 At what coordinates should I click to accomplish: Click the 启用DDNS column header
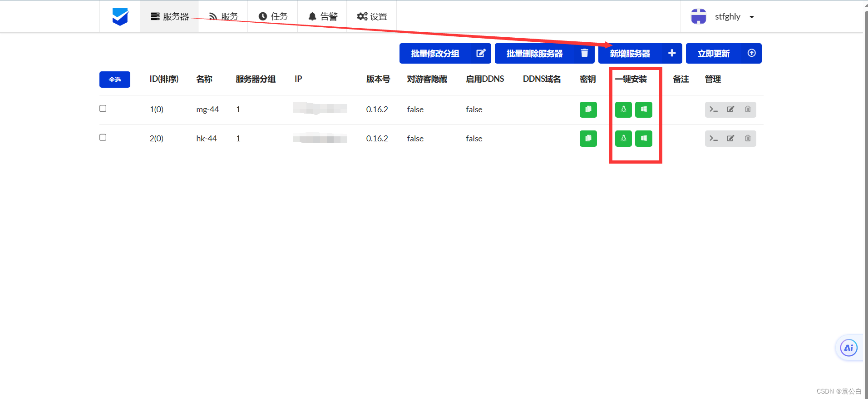pyautogui.click(x=485, y=79)
